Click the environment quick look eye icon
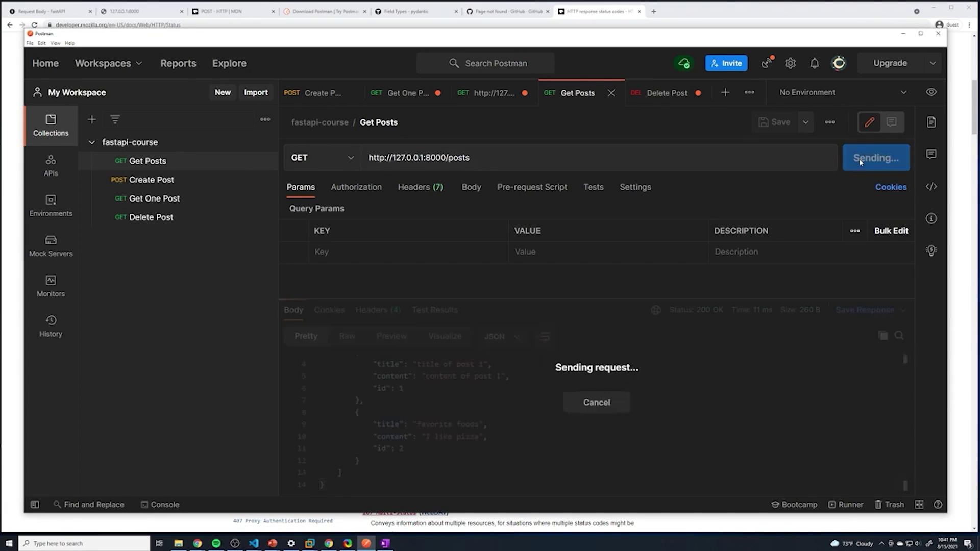Image resolution: width=980 pixels, height=551 pixels. click(931, 92)
